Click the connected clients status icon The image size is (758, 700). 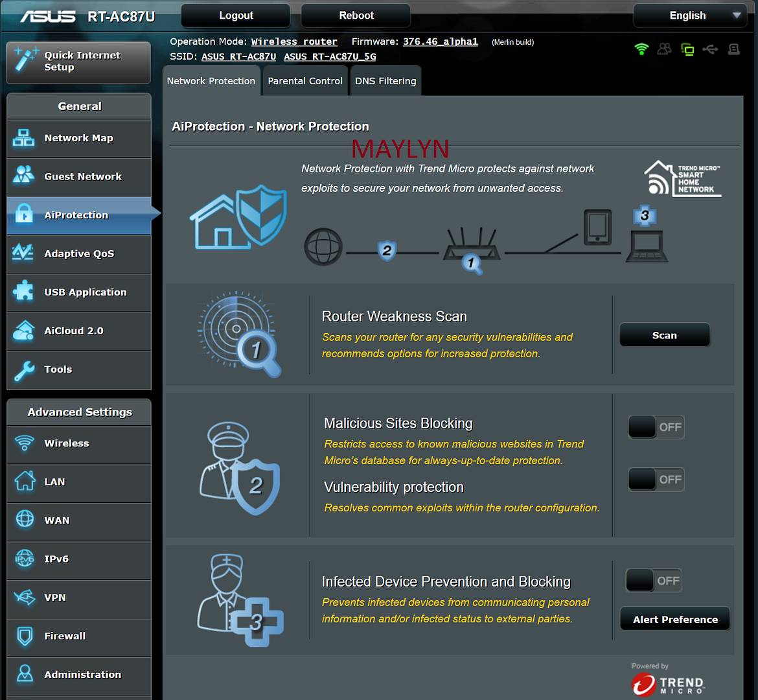click(664, 49)
